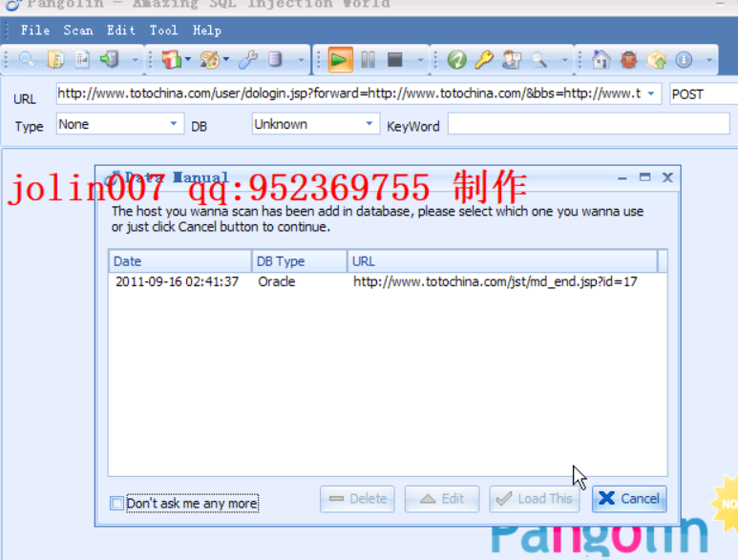Viewport: 738px width, 560px height.
Task: Open the Tool menu
Action: pos(164,31)
